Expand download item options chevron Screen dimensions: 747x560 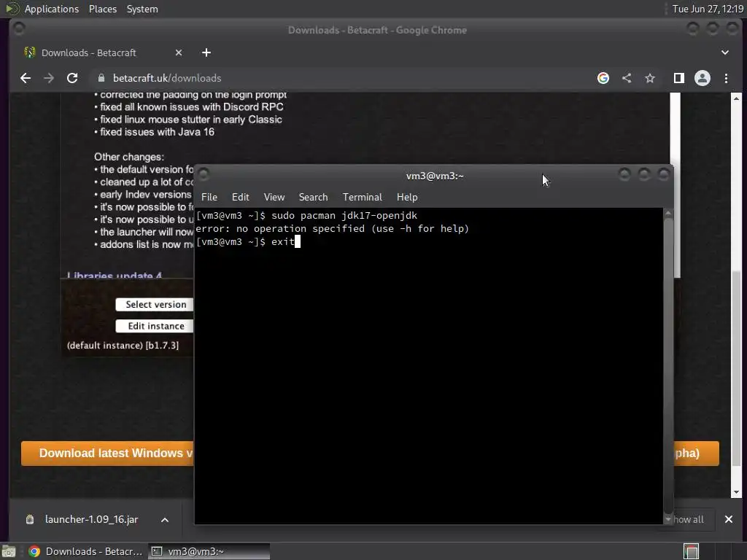pyautogui.click(x=165, y=519)
